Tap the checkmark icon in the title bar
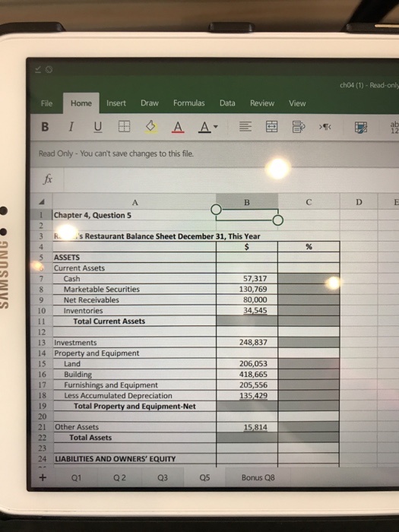 [x=38, y=70]
